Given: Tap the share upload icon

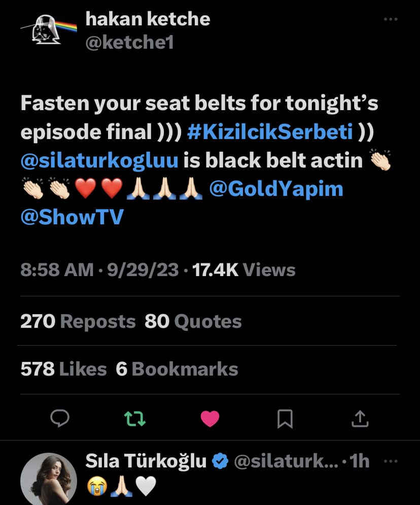Looking at the screenshot, I should tap(360, 418).
